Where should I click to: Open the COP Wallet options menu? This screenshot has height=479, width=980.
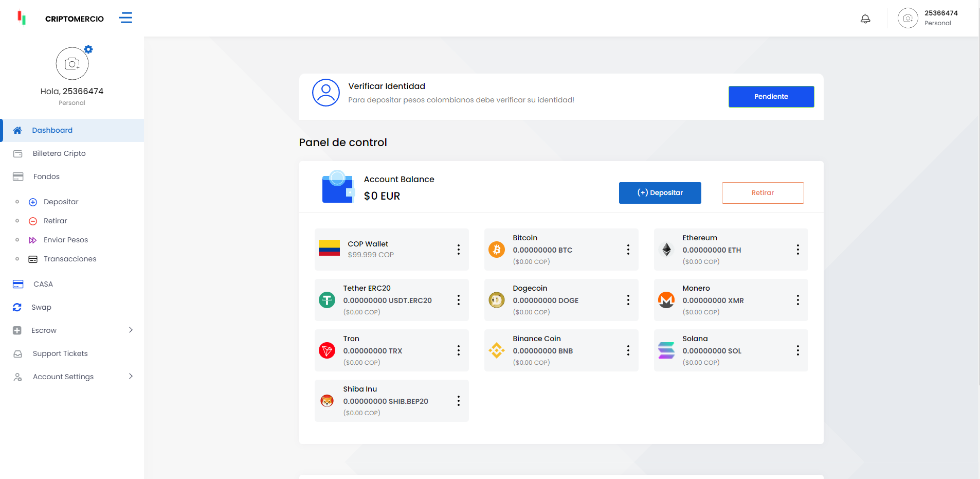(x=458, y=250)
